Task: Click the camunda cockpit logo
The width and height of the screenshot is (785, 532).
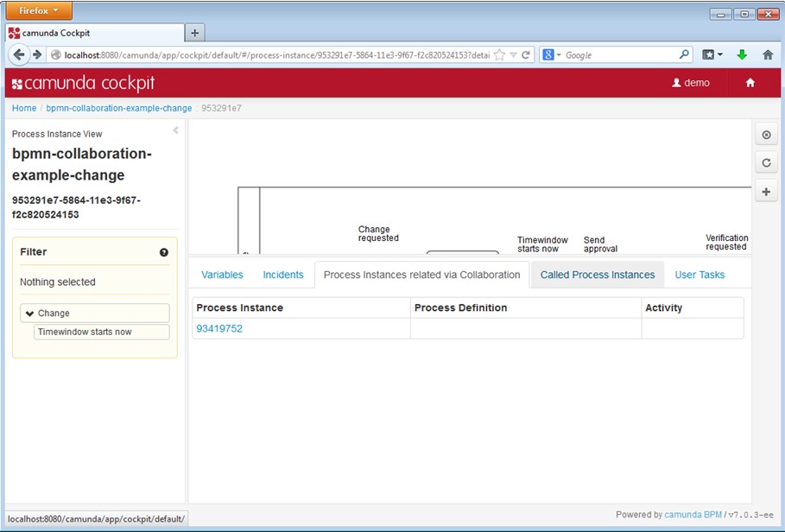Action: pos(83,83)
